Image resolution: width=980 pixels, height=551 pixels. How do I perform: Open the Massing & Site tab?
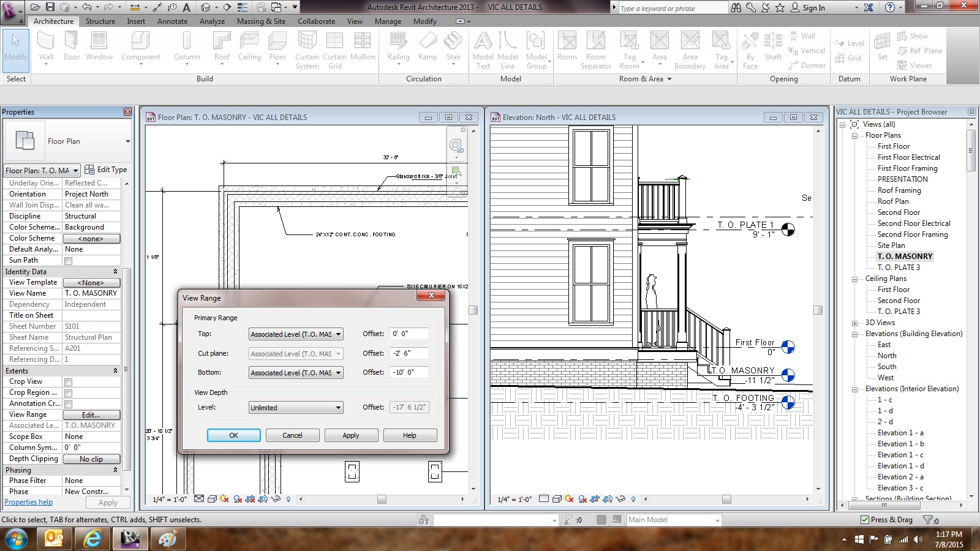(x=261, y=21)
